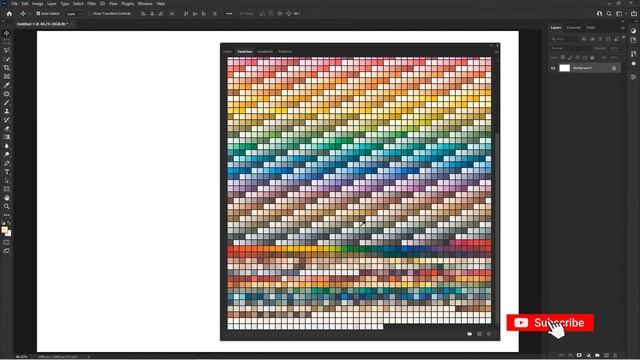Click create new swatch icon
The width and height of the screenshot is (640, 360).
pyautogui.click(x=479, y=334)
